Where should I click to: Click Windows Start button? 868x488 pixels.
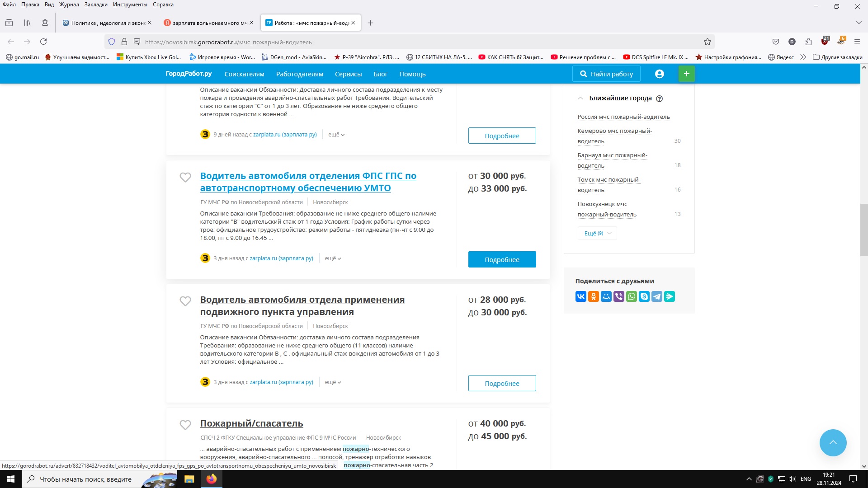coord(11,479)
